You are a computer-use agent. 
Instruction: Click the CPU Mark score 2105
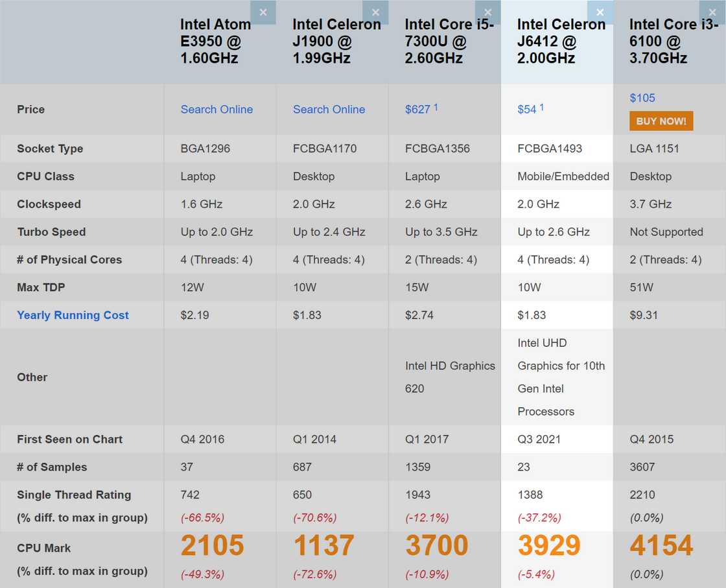pyautogui.click(x=212, y=545)
